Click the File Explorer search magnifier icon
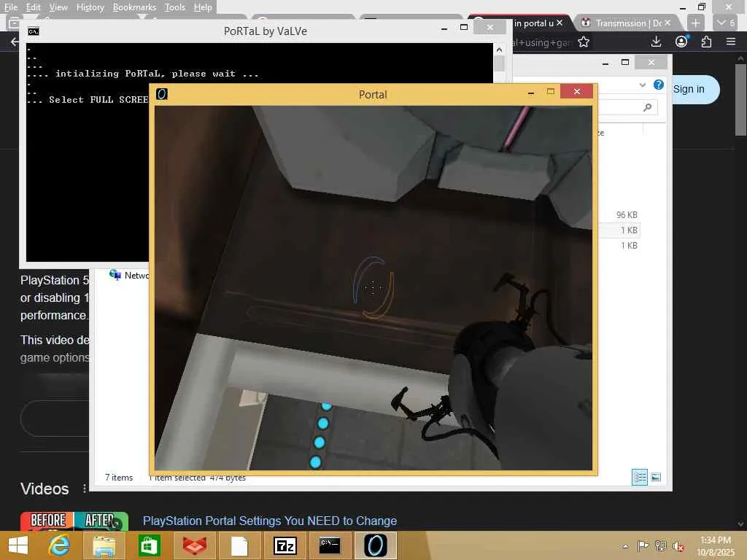 click(648, 108)
